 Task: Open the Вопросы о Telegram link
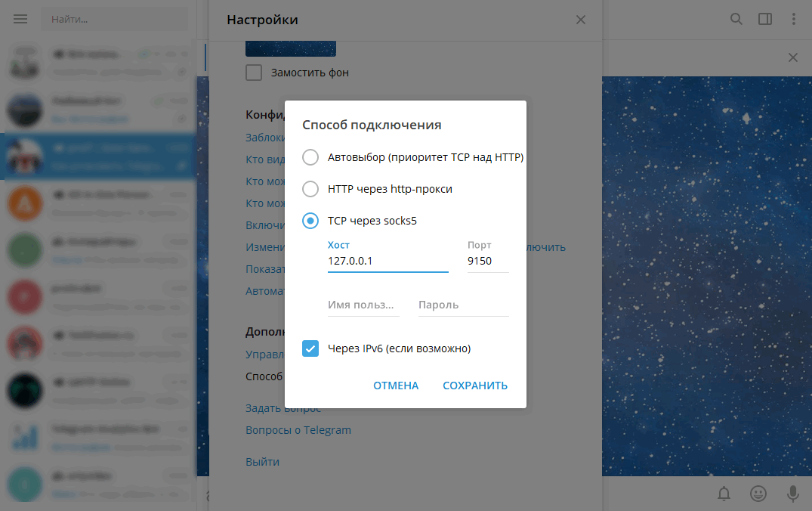click(x=298, y=430)
